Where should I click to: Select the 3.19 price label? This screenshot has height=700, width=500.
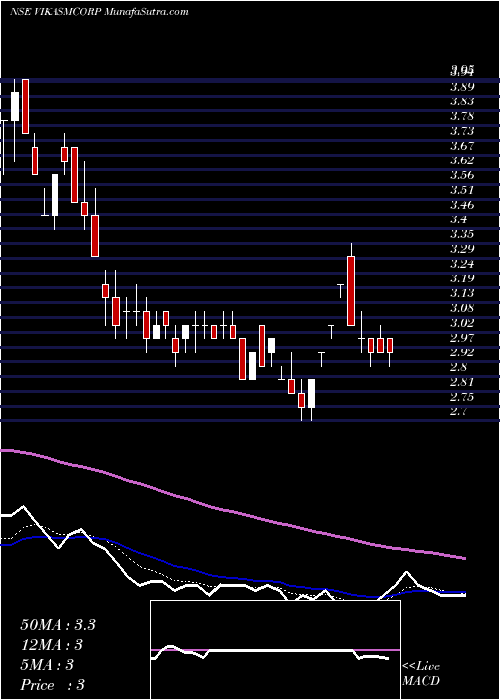coord(462,278)
